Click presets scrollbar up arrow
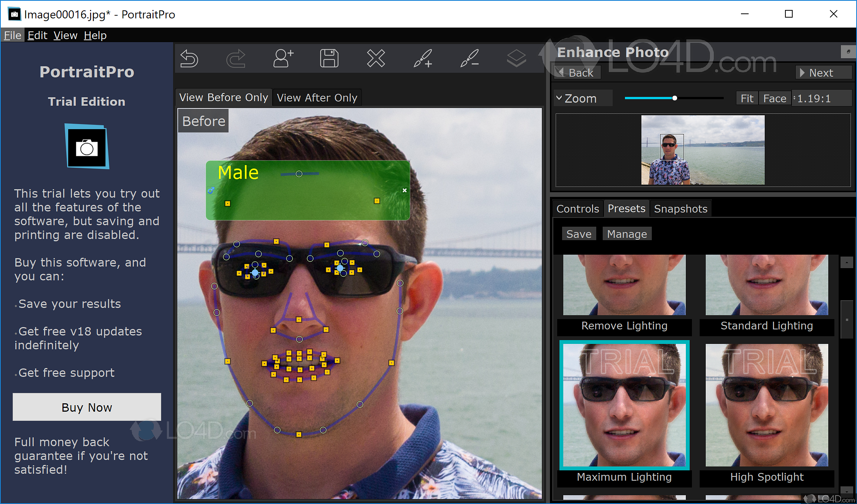Image resolution: width=857 pixels, height=504 pixels. (847, 262)
